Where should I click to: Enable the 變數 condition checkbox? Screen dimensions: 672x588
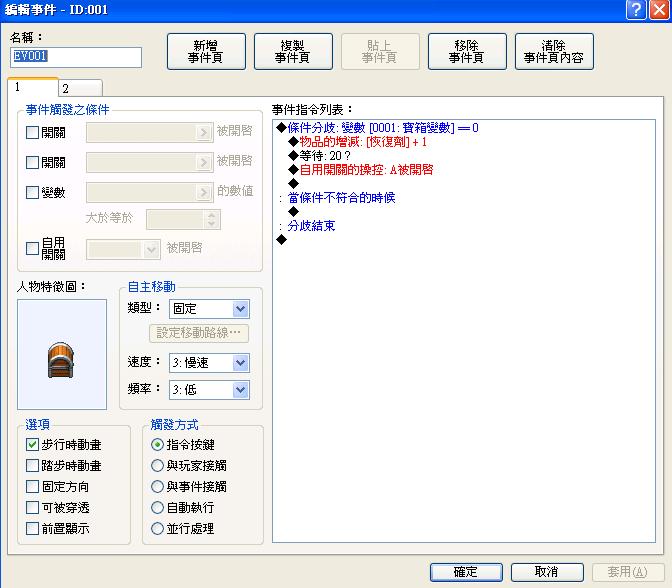(x=32, y=192)
